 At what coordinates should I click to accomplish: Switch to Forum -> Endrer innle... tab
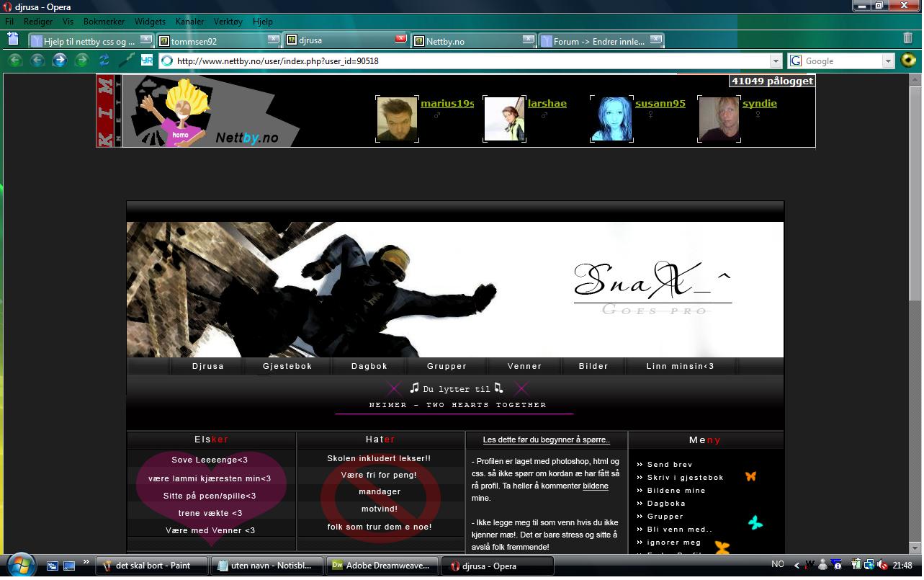point(600,41)
